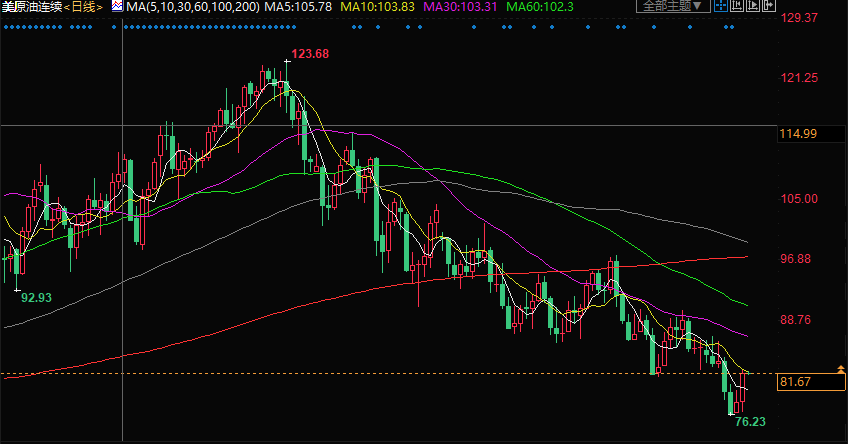
Task: Click the rightmost exit-arrow toolbar icon
Action: point(766,7)
